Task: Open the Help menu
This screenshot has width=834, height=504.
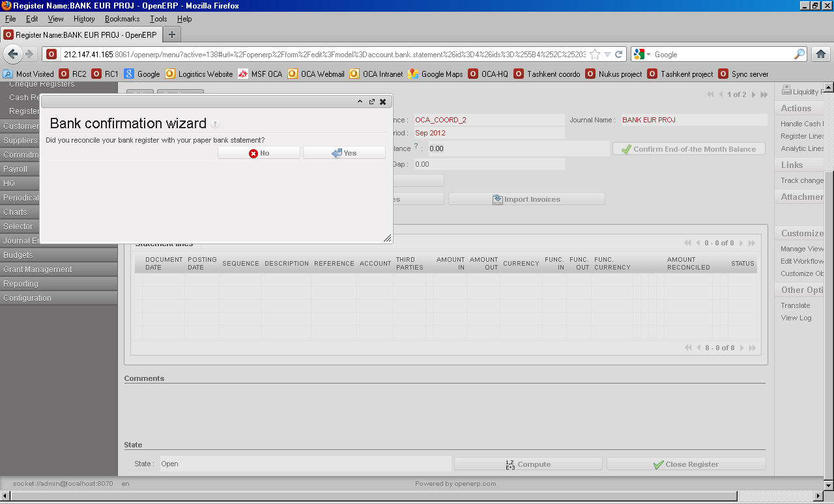Action: [184, 19]
